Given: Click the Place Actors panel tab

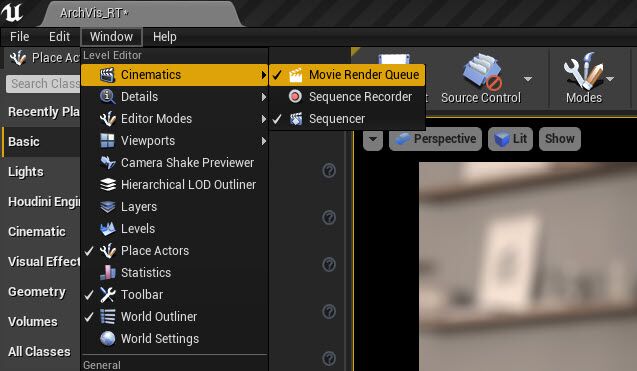Looking at the screenshot, I should point(41,58).
